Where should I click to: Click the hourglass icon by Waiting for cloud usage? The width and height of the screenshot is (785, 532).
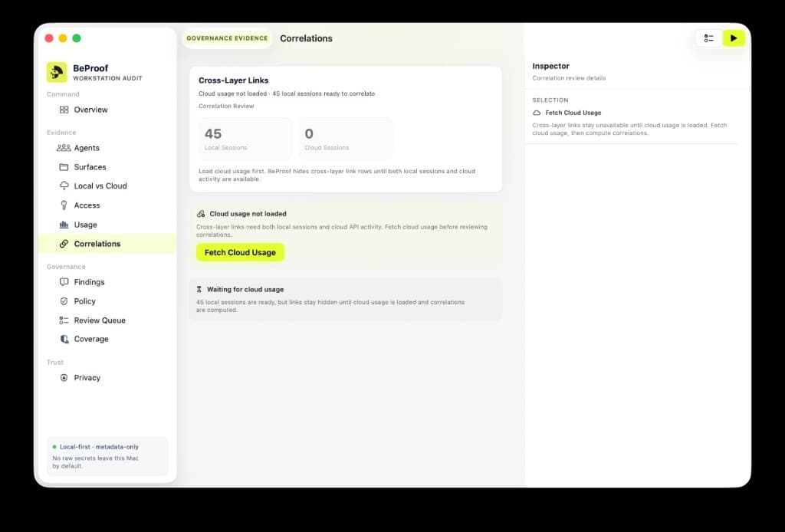coord(199,289)
